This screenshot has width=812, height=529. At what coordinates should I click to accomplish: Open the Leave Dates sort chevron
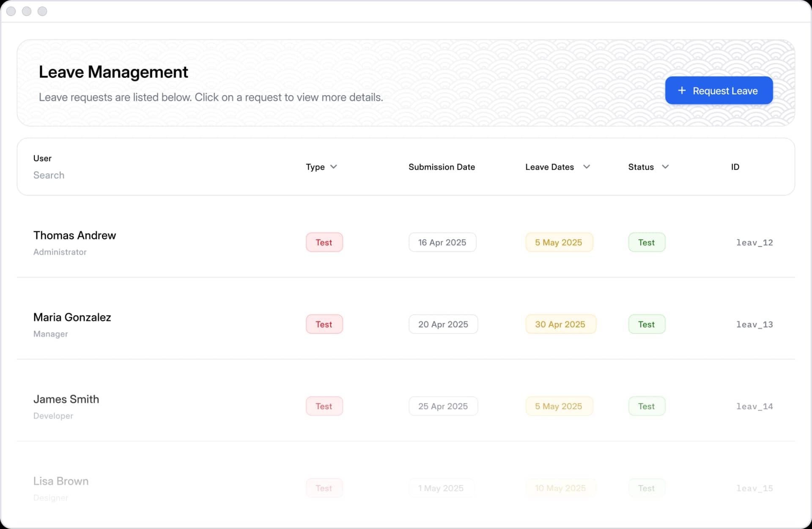coord(586,167)
